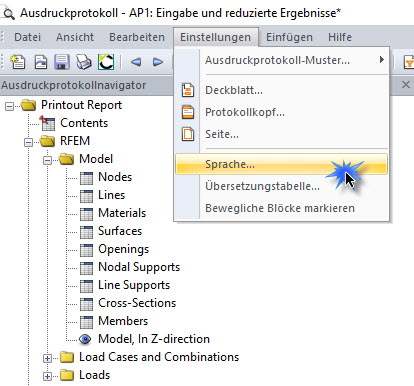
Task: Close the Ausdruckprotokollnavigator panel
Action: [406, 85]
